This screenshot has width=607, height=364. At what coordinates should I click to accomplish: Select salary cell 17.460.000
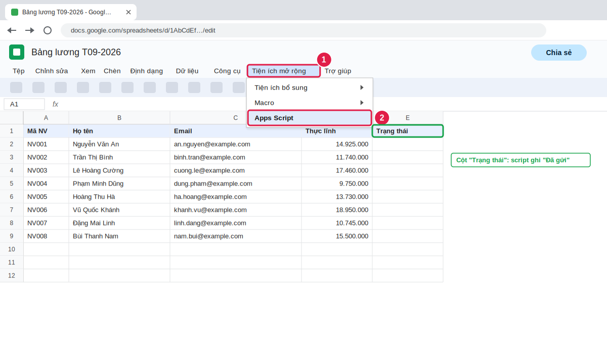pyautogui.click(x=337, y=170)
